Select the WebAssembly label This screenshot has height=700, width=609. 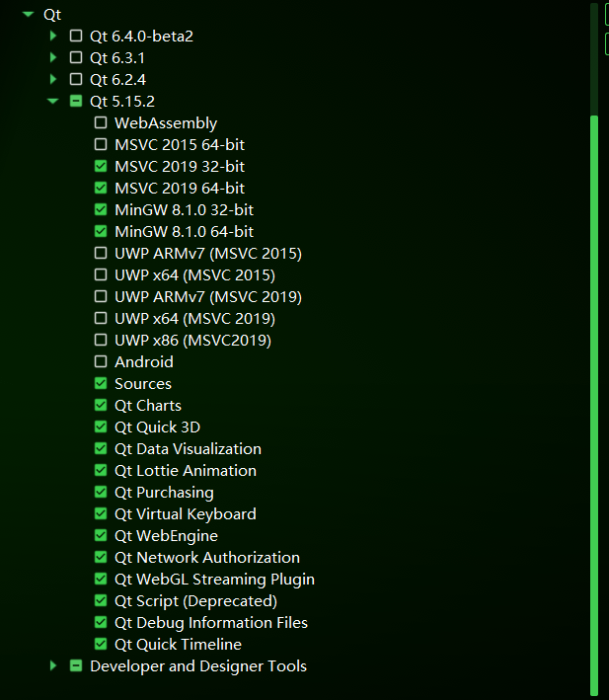[166, 123]
